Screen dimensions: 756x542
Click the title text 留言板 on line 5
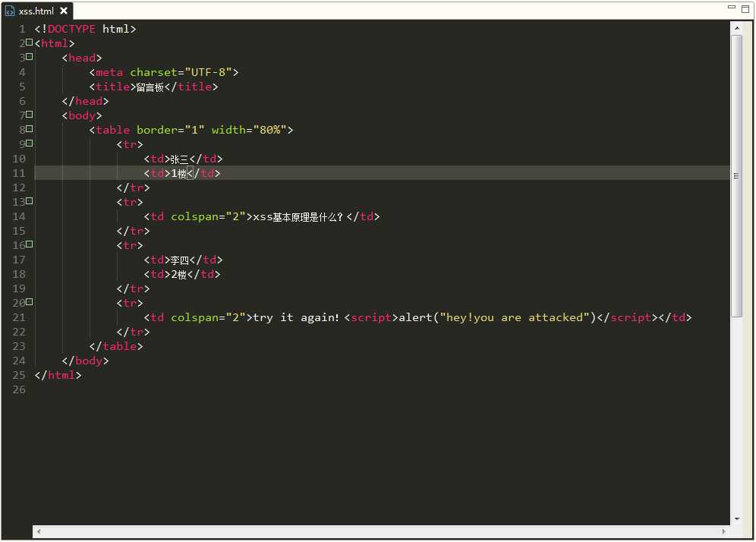point(150,87)
